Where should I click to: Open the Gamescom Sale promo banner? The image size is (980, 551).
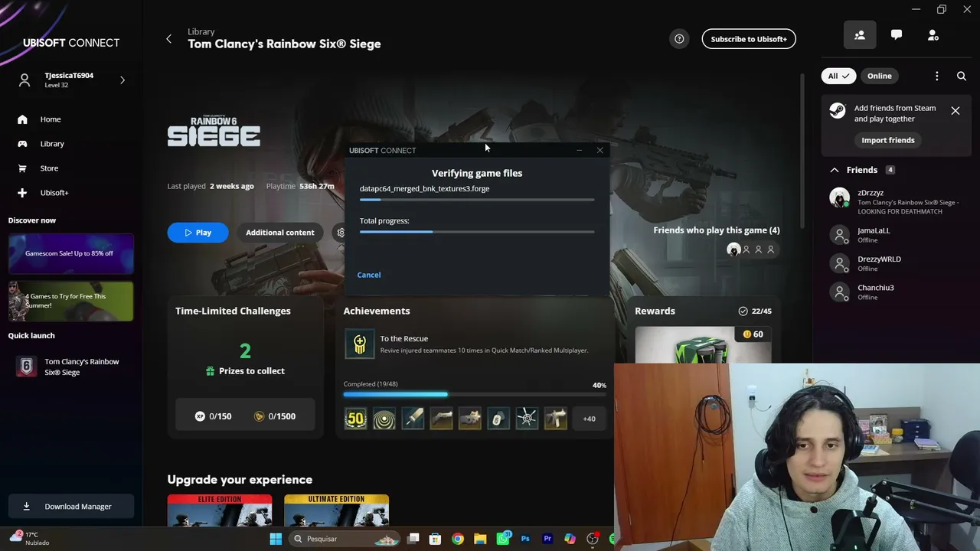tap(71, 253)
